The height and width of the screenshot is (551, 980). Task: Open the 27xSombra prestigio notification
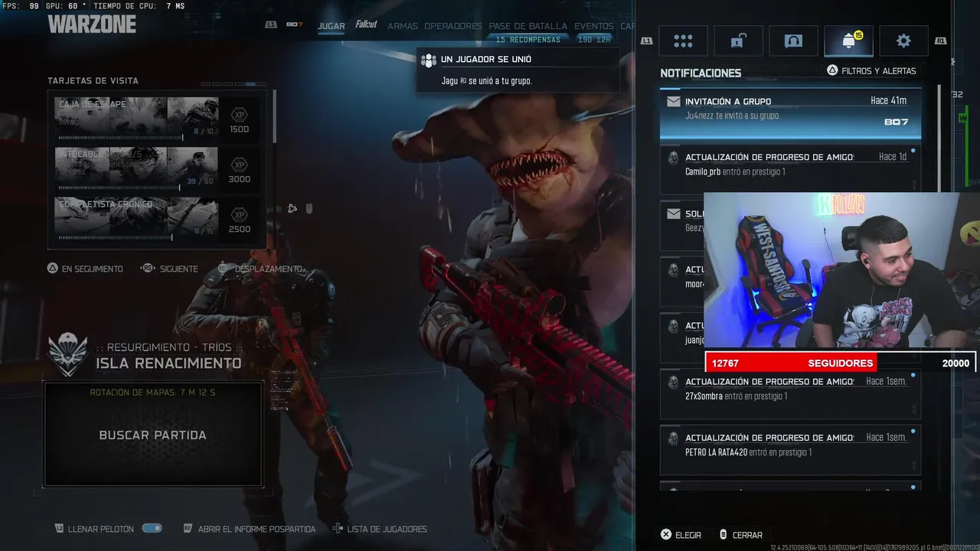(x=790, y=393)
